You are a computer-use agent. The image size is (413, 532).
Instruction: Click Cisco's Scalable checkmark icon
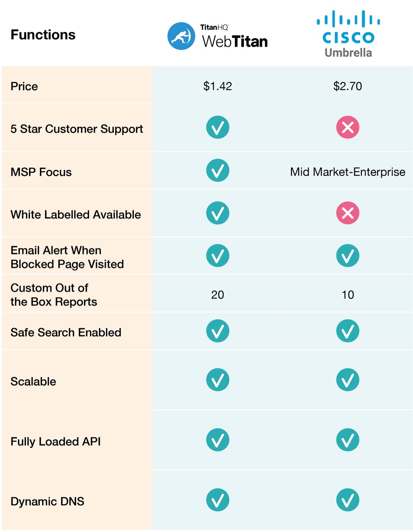pos(348,380)
